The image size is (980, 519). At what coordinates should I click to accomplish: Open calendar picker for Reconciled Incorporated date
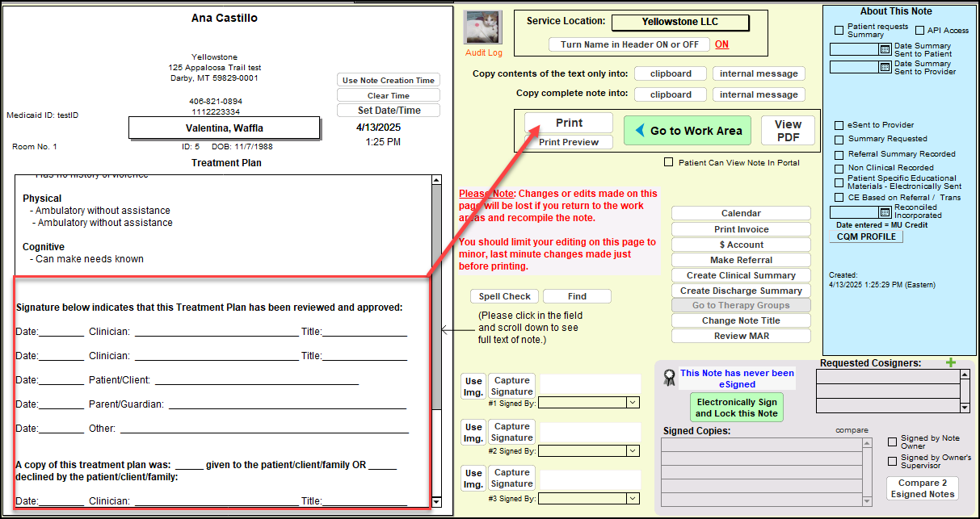coord(885,212)
